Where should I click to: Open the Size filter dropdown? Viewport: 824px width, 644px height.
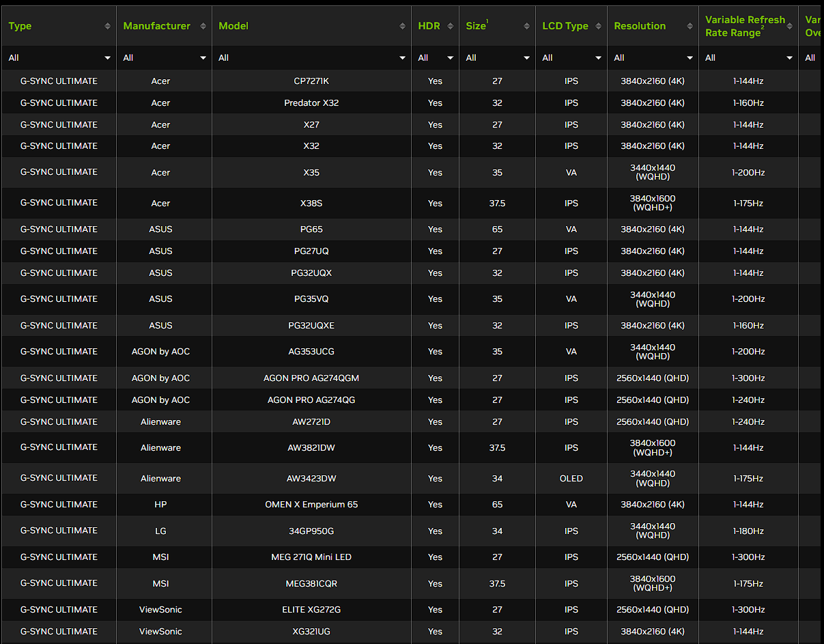498,58
